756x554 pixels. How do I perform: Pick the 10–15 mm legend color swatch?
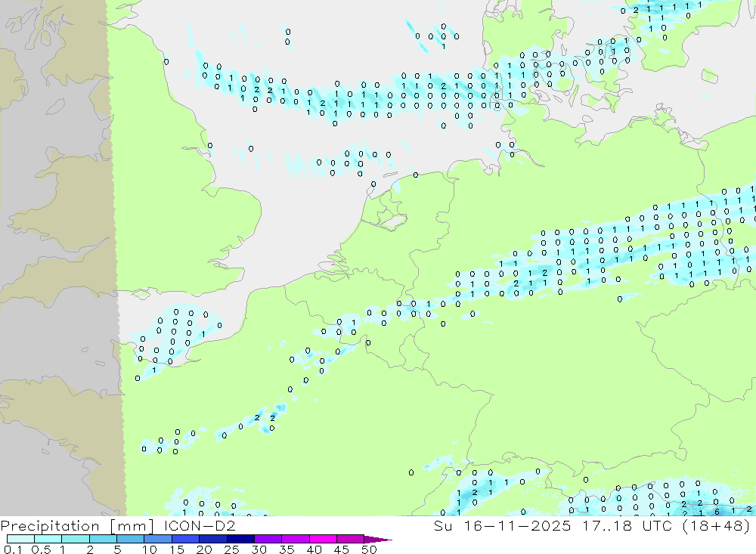click(x=158, y=539)
